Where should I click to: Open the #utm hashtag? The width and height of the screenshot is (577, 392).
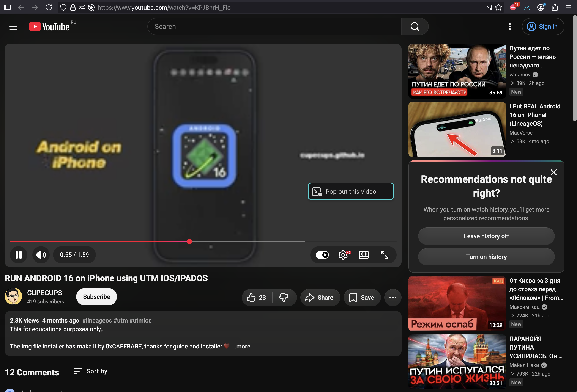121,321
